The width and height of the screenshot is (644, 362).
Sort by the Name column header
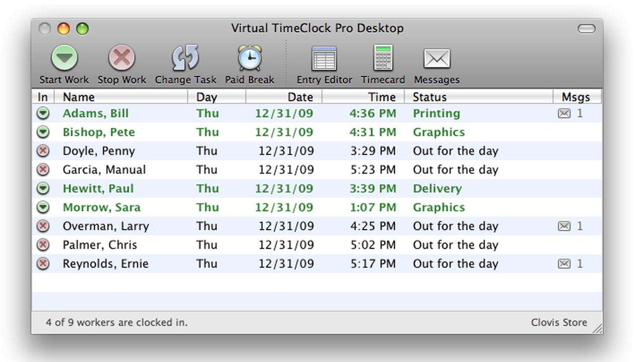pos(121,97)
